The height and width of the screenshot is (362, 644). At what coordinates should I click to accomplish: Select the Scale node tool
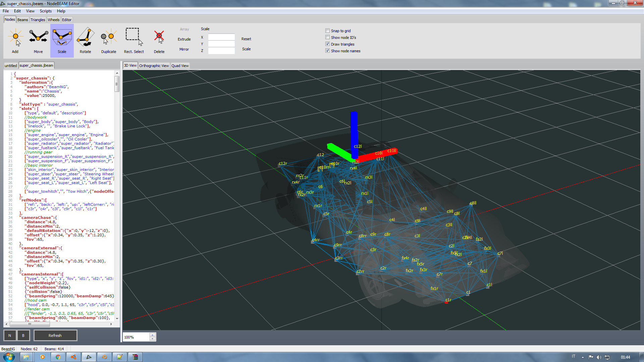click(62, 41)
